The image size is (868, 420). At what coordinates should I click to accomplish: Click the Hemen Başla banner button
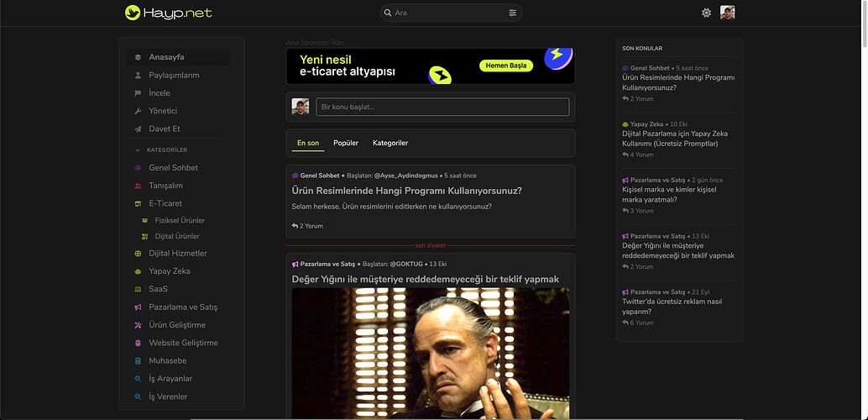pyautogui.click(x=506, y=66)
